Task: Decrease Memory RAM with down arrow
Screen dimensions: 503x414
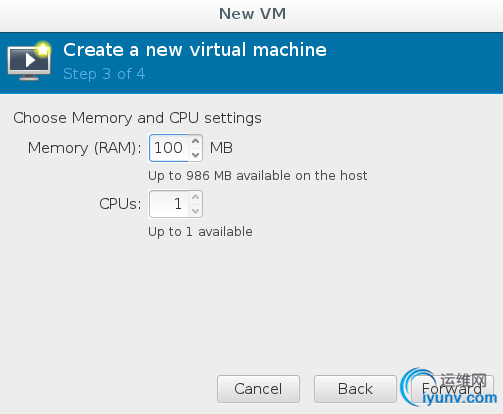Action: pos(195,155)
